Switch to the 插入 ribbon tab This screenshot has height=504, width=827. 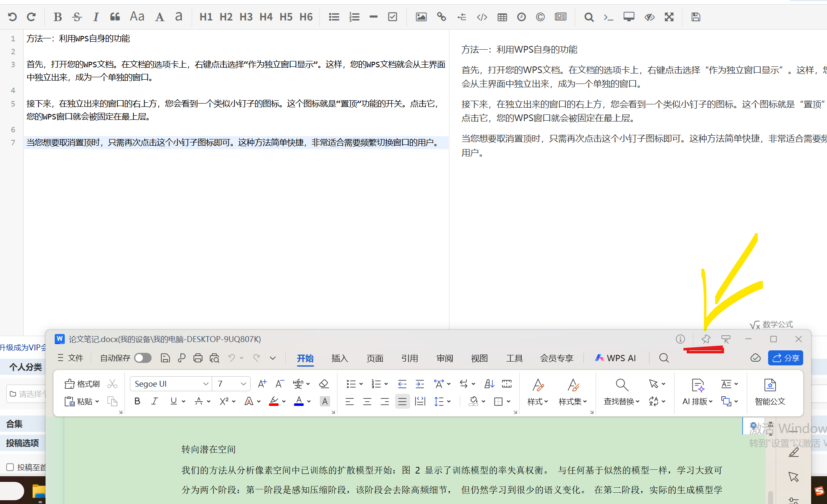(x=339, y=358)
